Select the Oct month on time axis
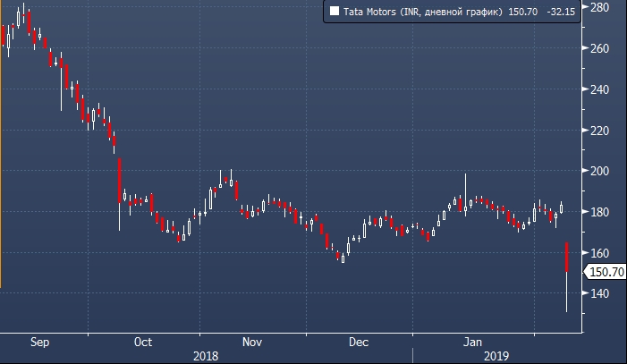This screenshot has width=627, height=364. pos(143,342)
